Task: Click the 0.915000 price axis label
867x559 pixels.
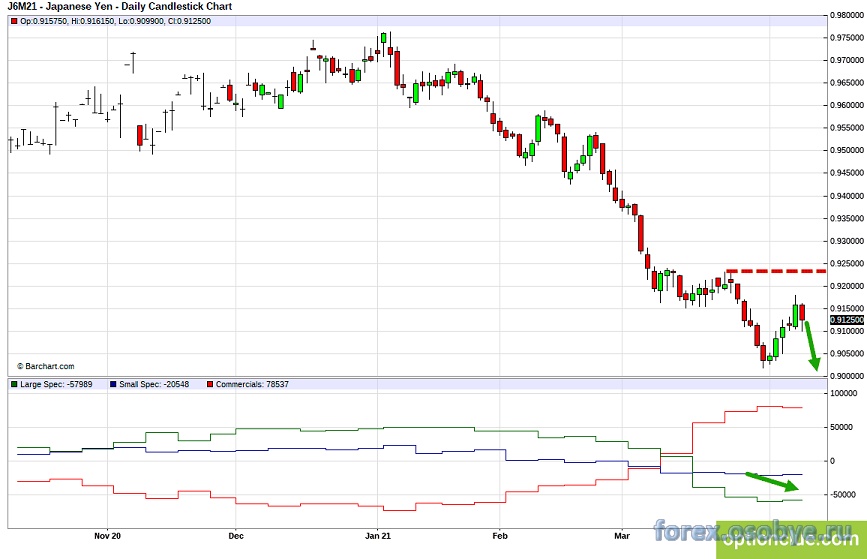Action: tap(847, 309)
